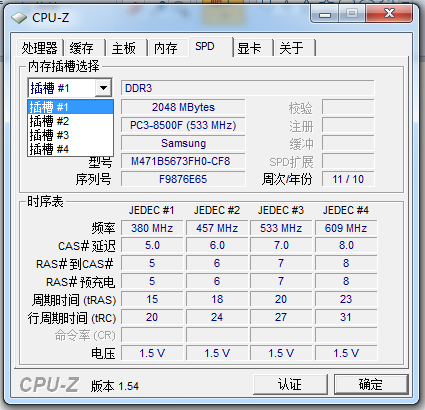Click the PC3-8500F (533 MHz) bandwidth field
The image size is (425, 410).
coord(183,125)
